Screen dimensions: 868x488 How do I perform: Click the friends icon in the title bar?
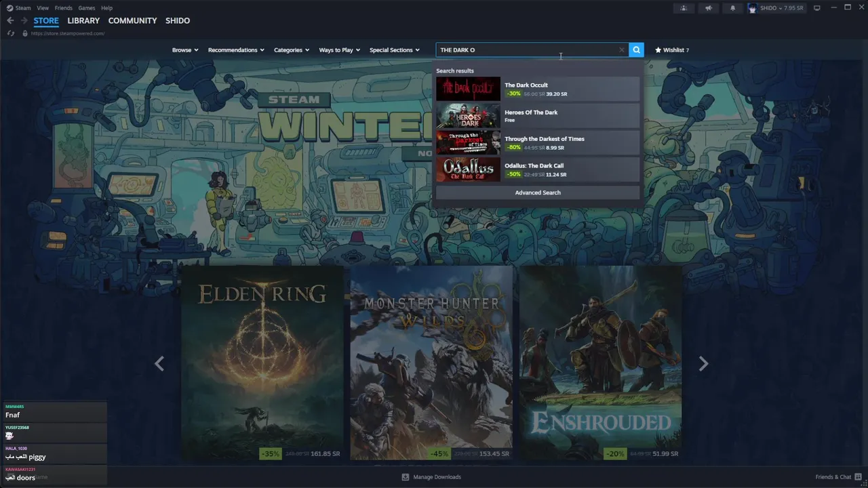tap(684, 8)
